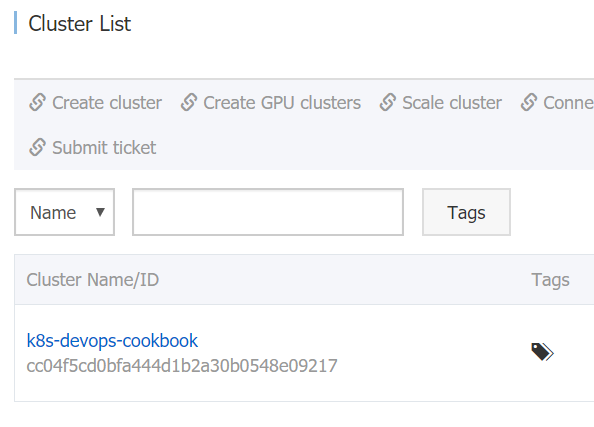Click the Cluster List page heading

click(x=80, y=23)
